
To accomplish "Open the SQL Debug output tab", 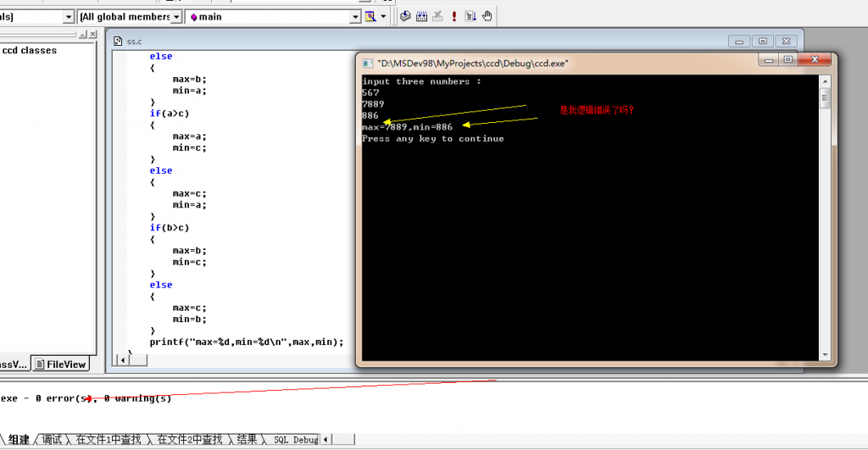I will (x=296, y=440).
